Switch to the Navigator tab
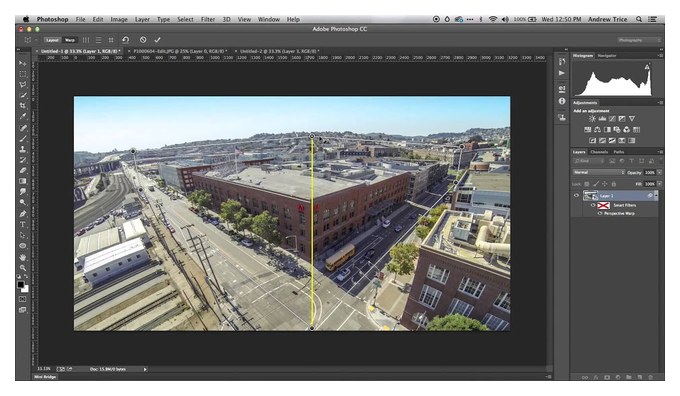This screenshot has height=396, width=680. click(607, 56)
